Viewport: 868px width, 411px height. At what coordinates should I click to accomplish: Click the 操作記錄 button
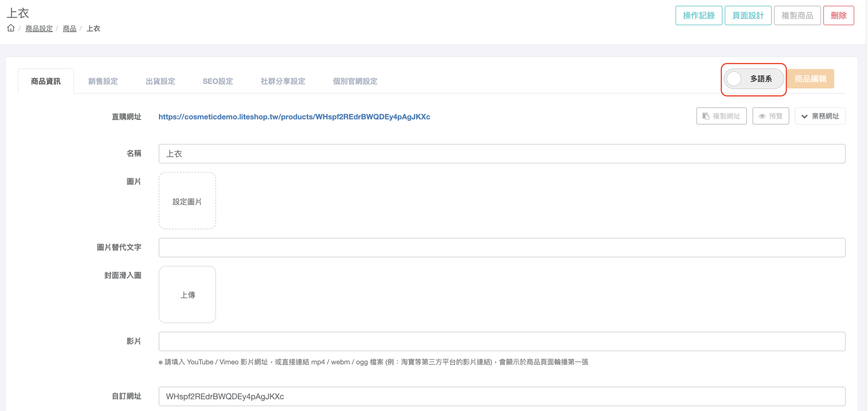(699, 16)
